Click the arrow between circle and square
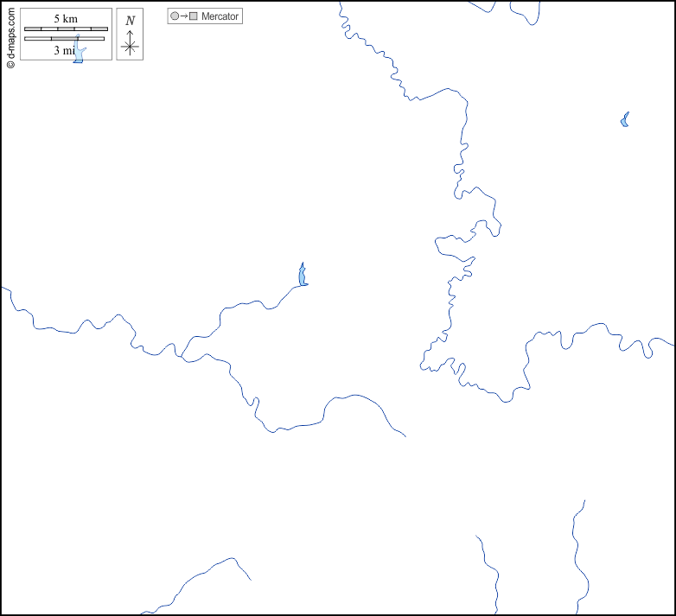Viewport: 676px width, 616px height. click(184, 16)
